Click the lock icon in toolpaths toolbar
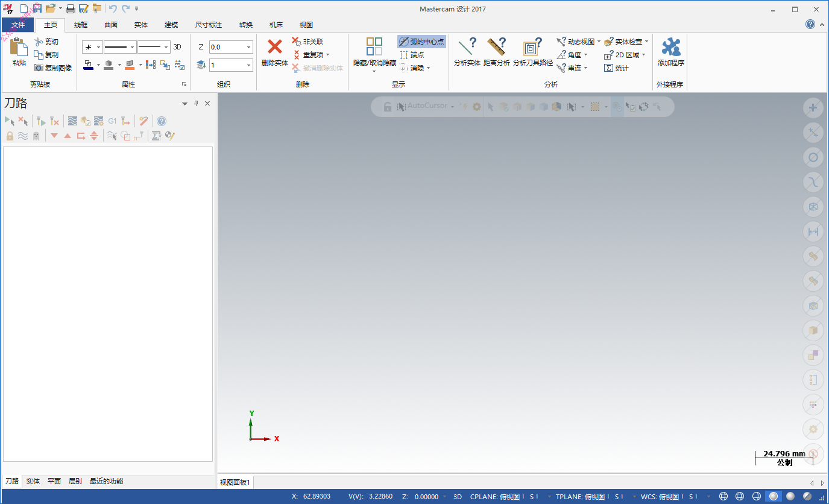The image size is (829, 504). 10,136
